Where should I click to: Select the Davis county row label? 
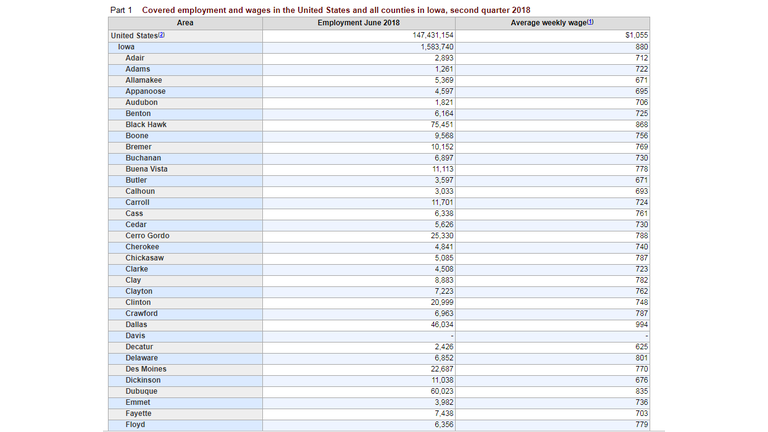pos(135,336)
